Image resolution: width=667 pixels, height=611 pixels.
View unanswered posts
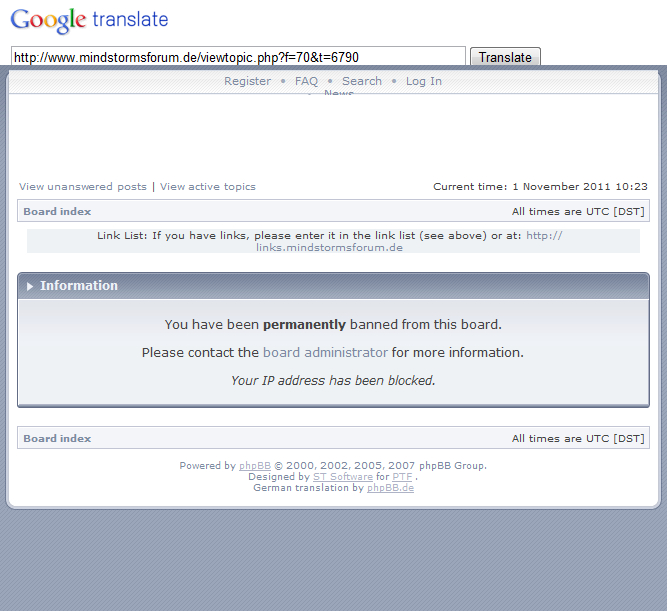pos(83,187)
